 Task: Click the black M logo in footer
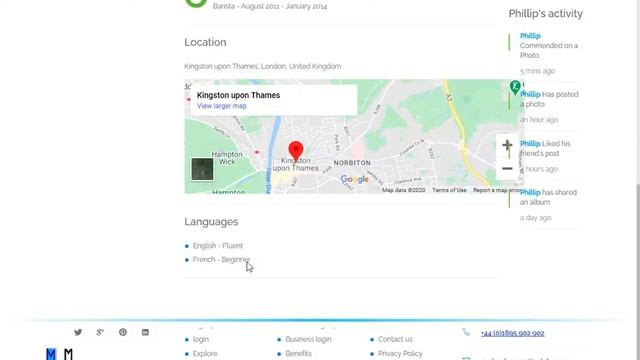tap(68, 354)
